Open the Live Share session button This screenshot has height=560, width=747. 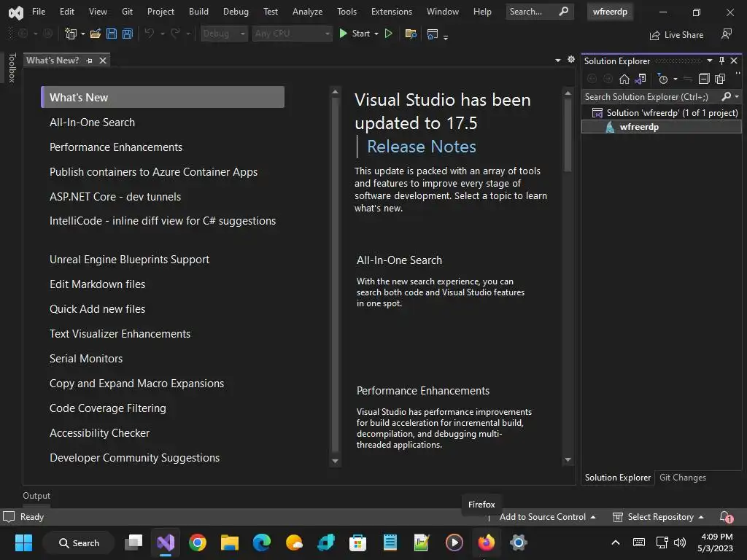point(676,35)
